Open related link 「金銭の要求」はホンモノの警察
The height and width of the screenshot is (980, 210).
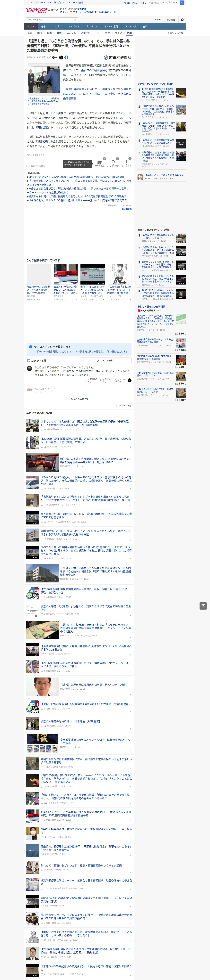pyautogui.click(x=77, y=200)
